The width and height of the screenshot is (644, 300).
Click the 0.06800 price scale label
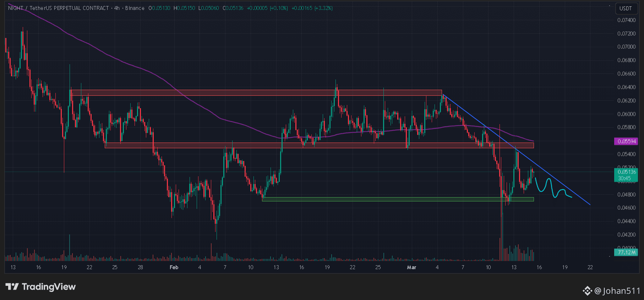point(626,60)
